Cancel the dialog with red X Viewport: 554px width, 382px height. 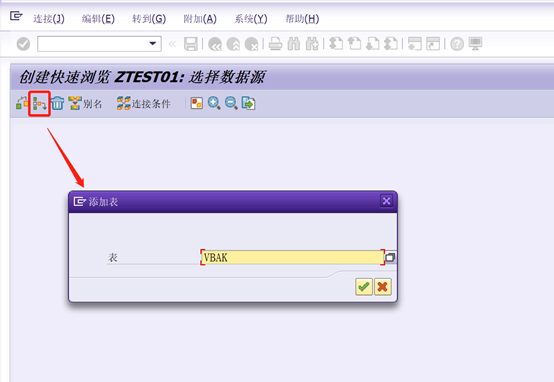(383, 287)
